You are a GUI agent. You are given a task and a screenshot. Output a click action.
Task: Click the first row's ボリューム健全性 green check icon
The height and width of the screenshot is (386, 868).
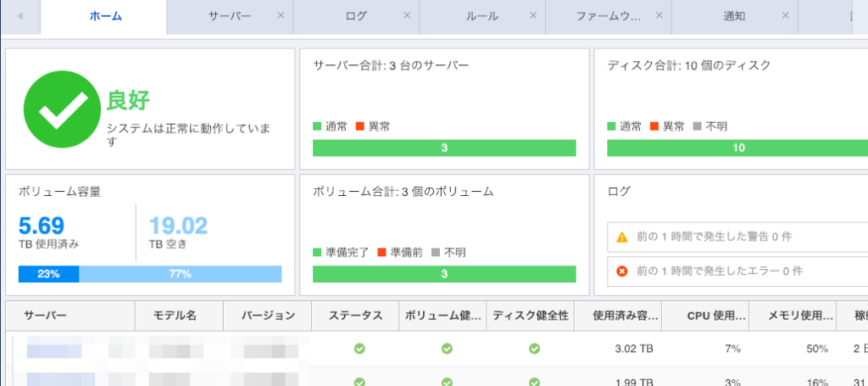[447, 349]
